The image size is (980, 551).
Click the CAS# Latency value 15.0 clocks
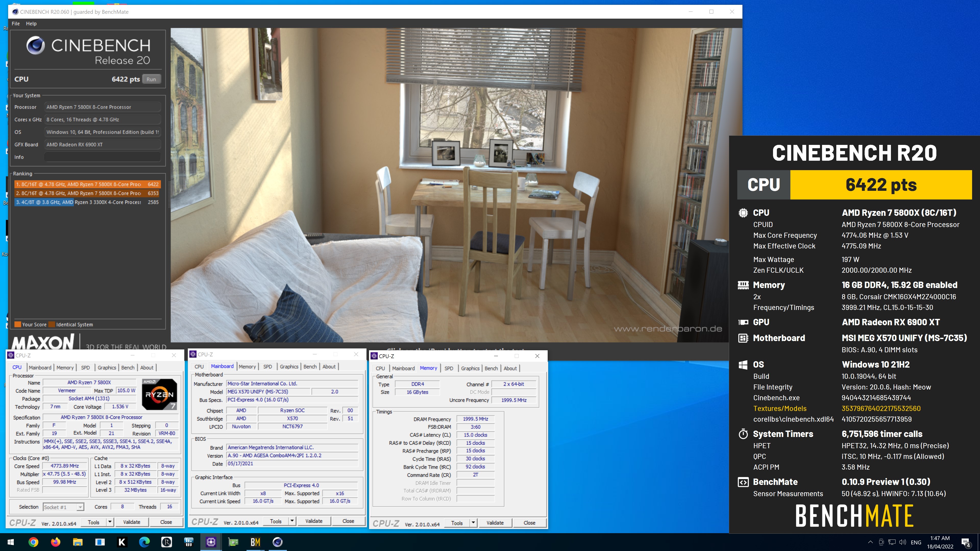point(475,435)
